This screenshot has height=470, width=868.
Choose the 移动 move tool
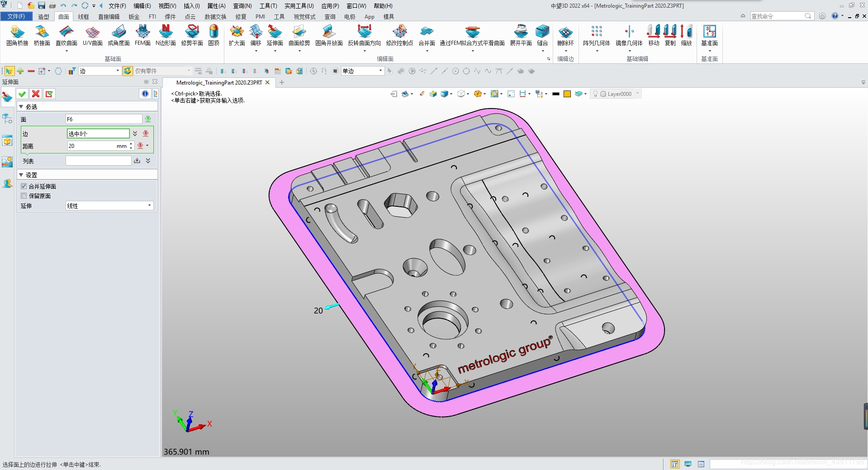654,35
